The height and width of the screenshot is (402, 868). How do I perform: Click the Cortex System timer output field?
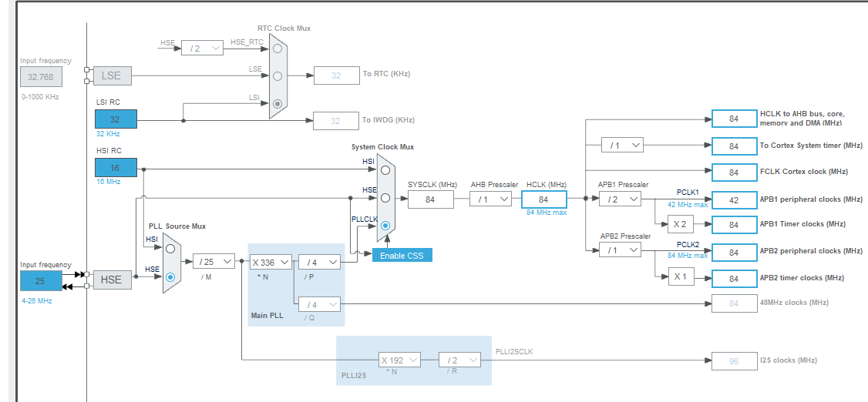coord(734,146)
